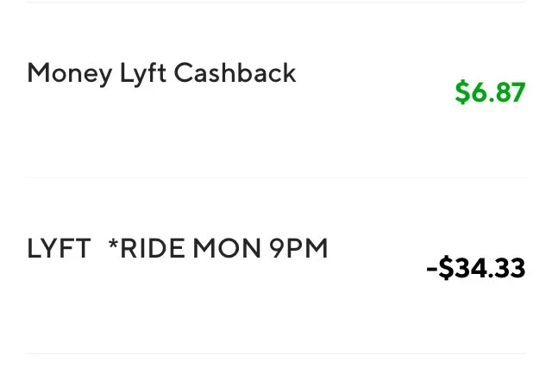Viewport: 552px width, 392px height.
Task: Tap 9PM in the ride description
Action: coord(298,248)
